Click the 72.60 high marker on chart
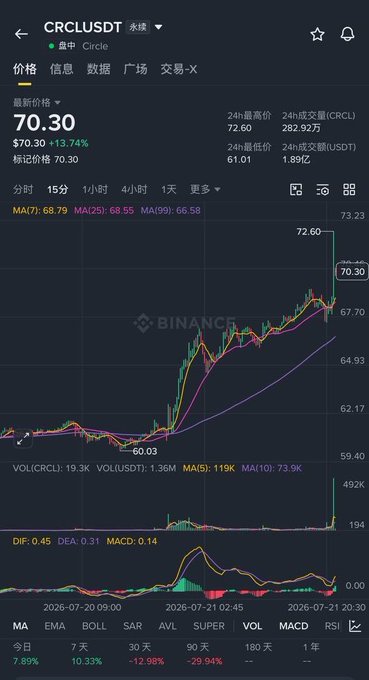Screen dimensions: 369x680 [x=308, y=232]
